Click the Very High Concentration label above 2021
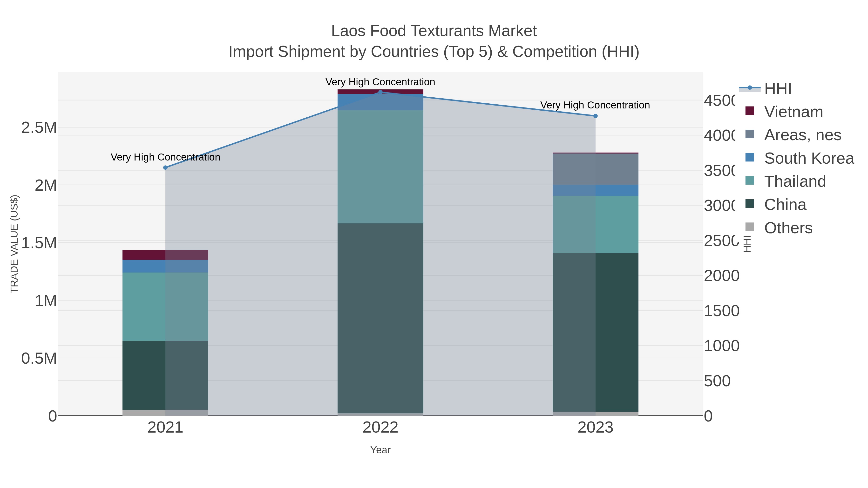This screenshot has width=868, height=488. [165, 157]
